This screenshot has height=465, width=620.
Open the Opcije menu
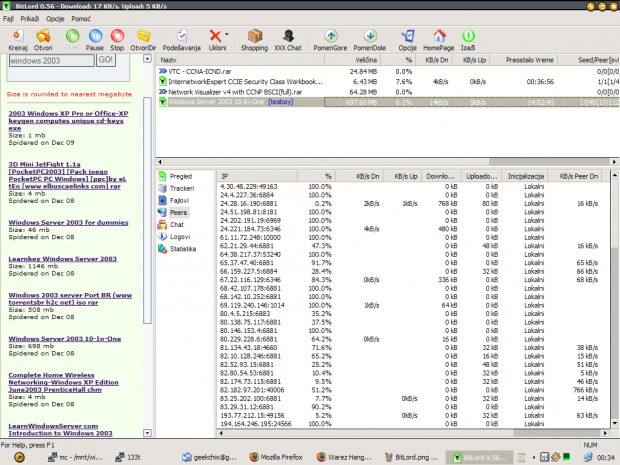55,19
